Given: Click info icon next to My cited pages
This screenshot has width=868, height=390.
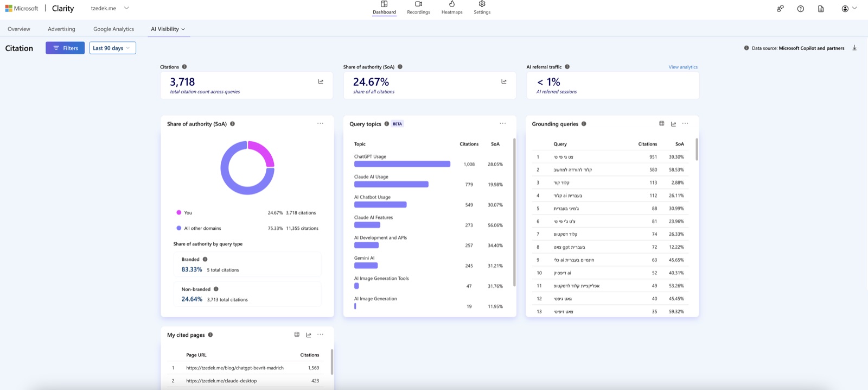Looking at the screenshot, I should [x=210, y=335].
